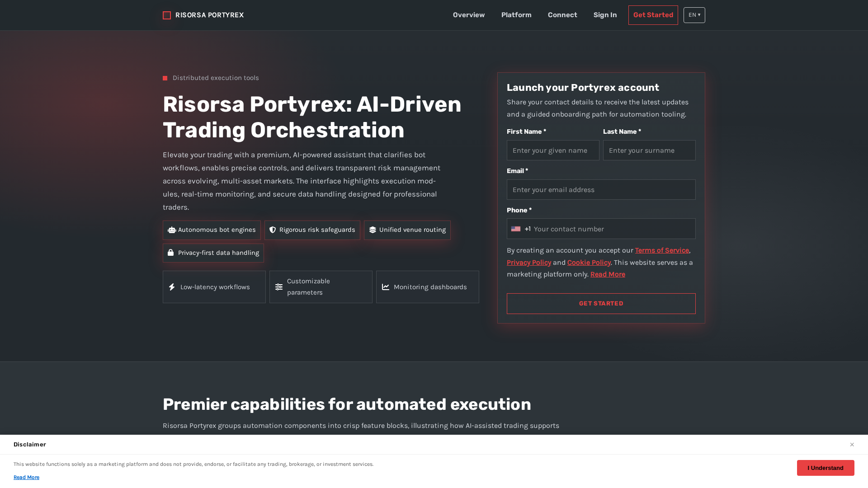This screenshot has height=488, width=868.
Task: Click Read More link in Disclaimer banner
Action: tap(26, 477)
